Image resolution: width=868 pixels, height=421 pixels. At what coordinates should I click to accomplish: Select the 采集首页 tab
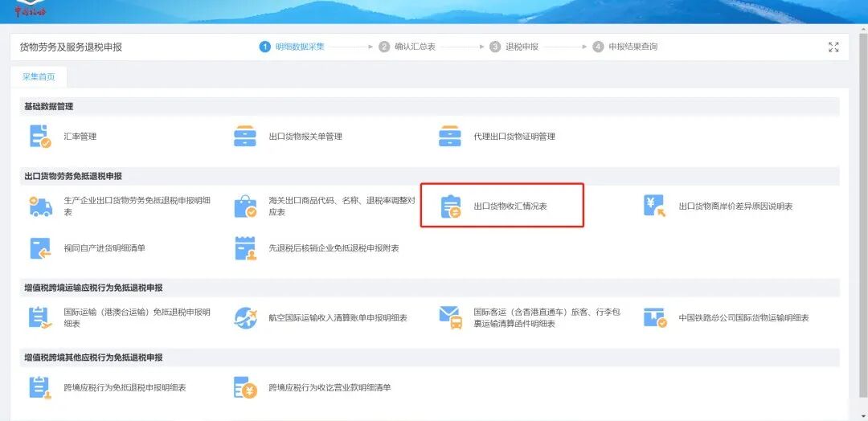pyautogui.click(x=39, y=77)
